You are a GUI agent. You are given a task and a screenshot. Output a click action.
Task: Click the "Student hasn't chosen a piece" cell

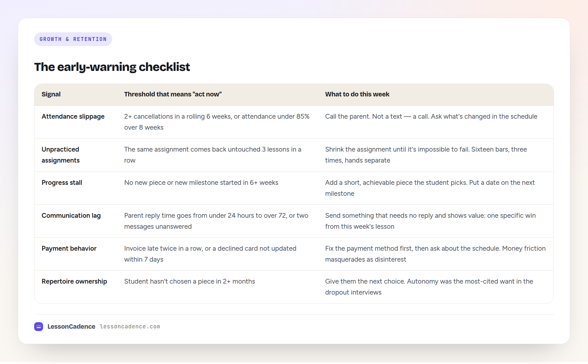click(189, 282)
